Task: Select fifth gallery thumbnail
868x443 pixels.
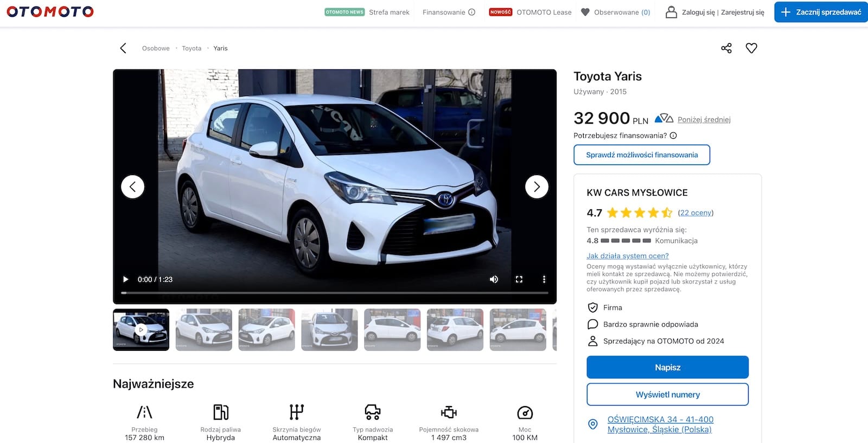Action: coord(392,330)
